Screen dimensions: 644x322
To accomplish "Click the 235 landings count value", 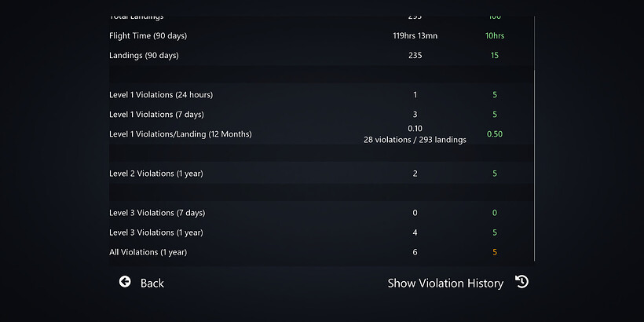I will (x=415, y=55).
